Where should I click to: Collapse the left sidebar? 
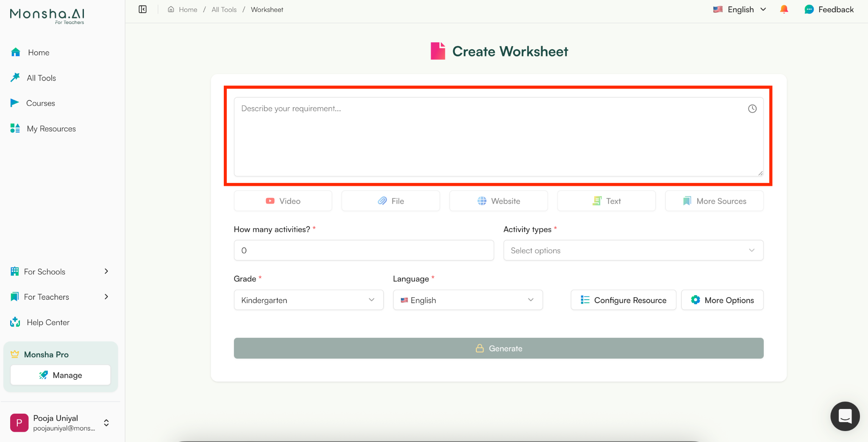click(142, 9)
